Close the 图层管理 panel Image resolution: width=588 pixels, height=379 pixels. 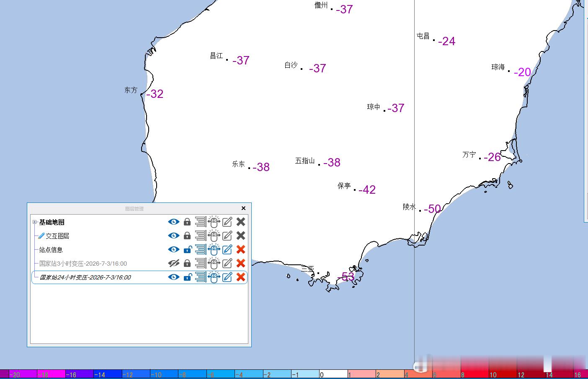[x=244, y=208]
